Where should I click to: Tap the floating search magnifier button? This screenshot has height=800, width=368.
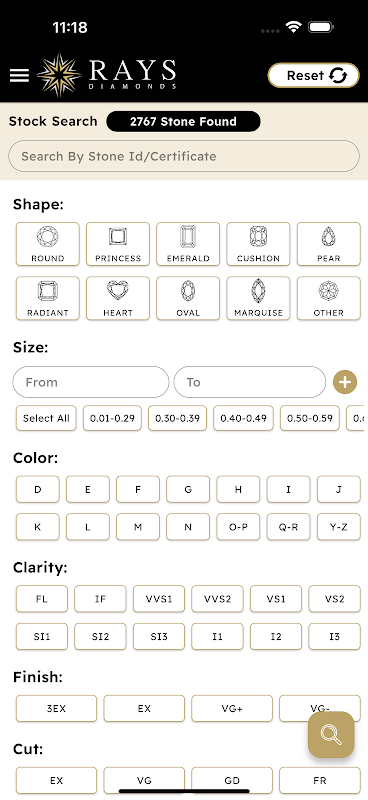click(331, 735)
